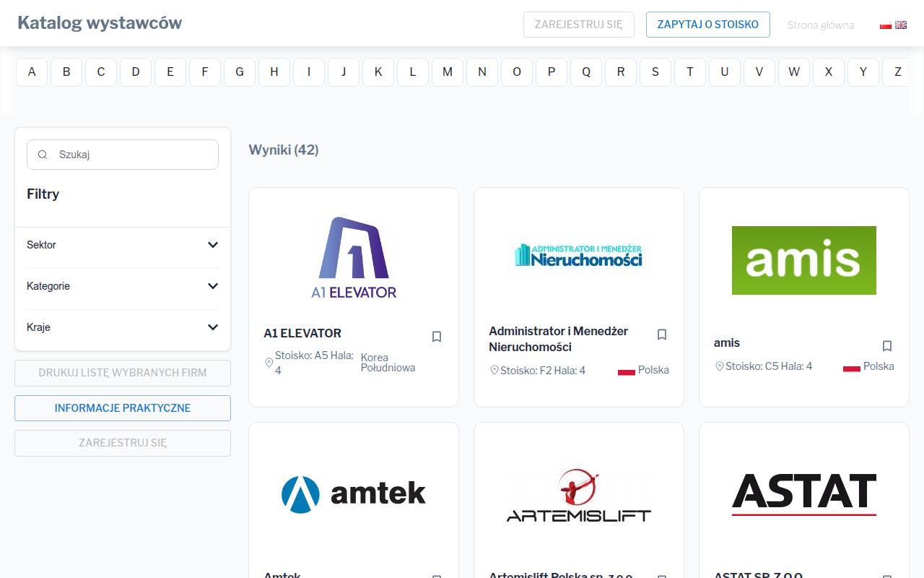This screenshot has width=924, height=578.
Task: Click location pin for A1 ELEVATOR stand
Action: pyautogui.click(x=269, y=363)
